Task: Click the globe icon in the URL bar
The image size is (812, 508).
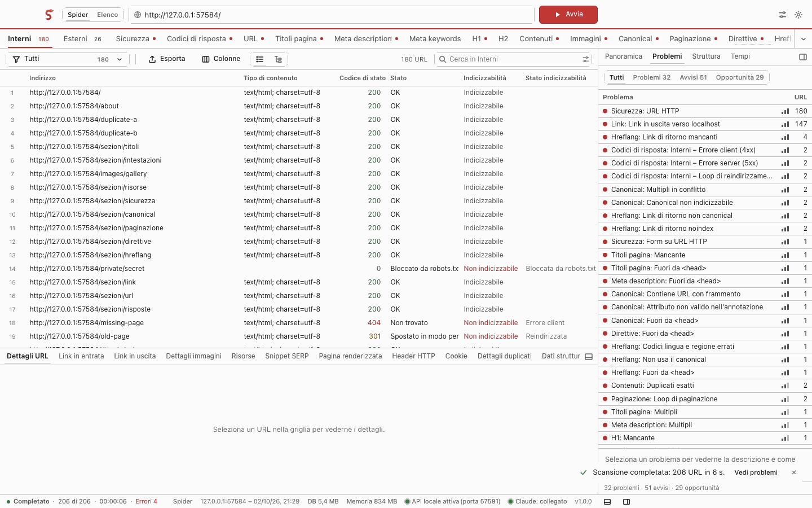Action: pos(138,15)
